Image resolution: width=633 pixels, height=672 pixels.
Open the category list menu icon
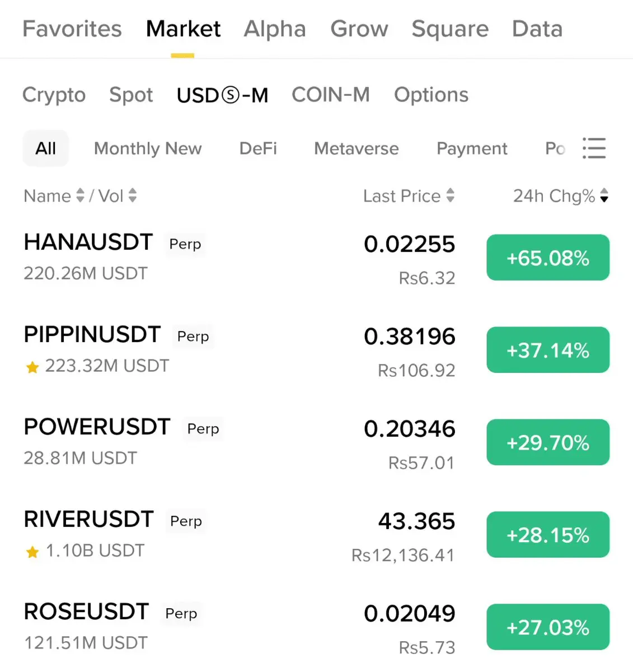pos(594,148)
